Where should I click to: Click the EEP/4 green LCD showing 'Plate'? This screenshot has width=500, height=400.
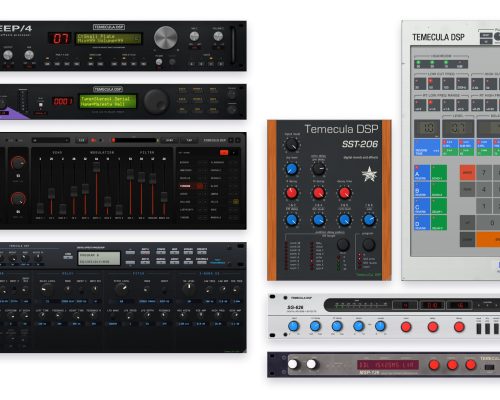pos(109,38)
